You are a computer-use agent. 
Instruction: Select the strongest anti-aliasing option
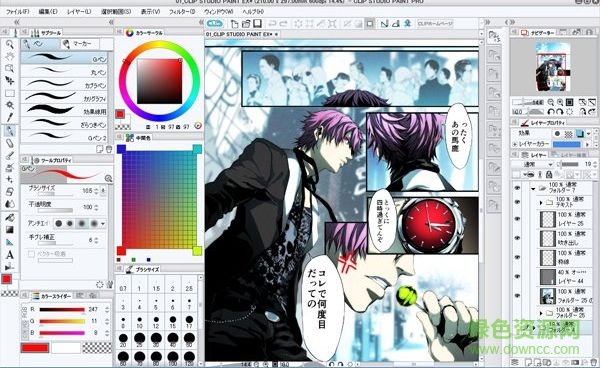(x=94, y=223)
